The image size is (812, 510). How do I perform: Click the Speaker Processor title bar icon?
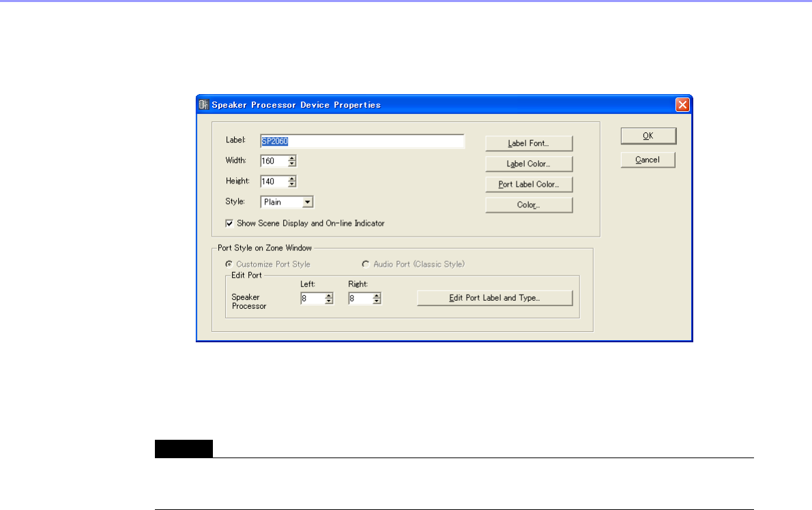coord(203,104)
